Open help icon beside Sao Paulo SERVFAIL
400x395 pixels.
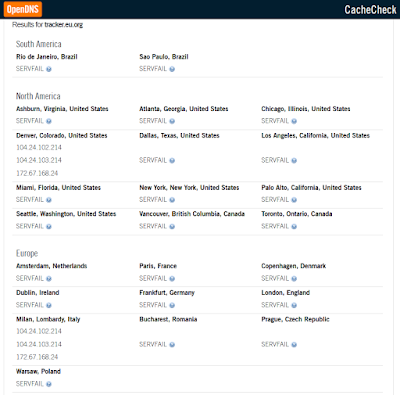(x=172, y=69)
